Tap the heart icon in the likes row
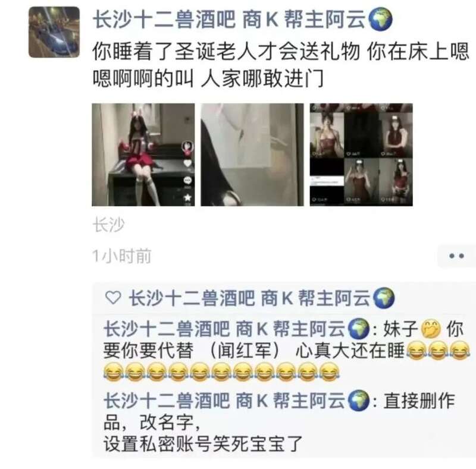This screenshot has height=469, width=476. click(113, 297)
